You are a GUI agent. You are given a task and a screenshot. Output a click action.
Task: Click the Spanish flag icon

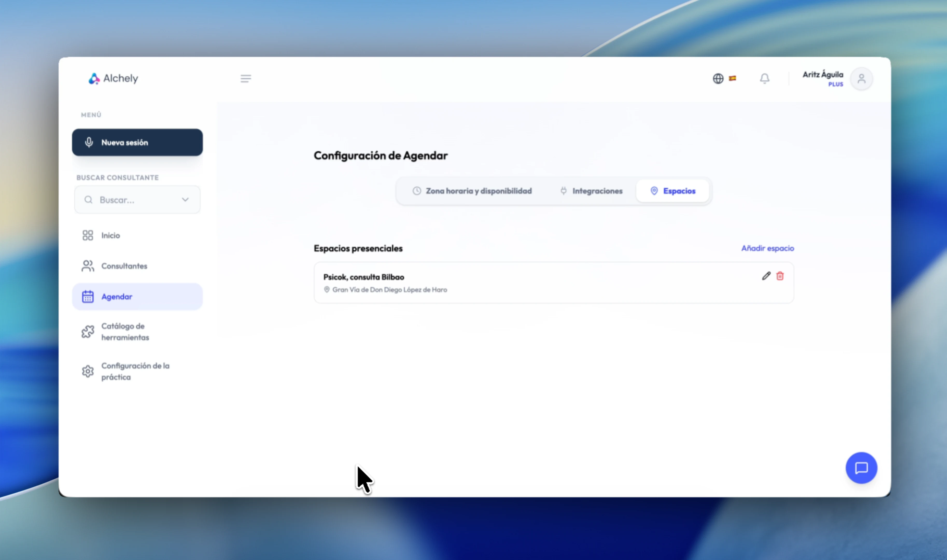pos(732,78)
